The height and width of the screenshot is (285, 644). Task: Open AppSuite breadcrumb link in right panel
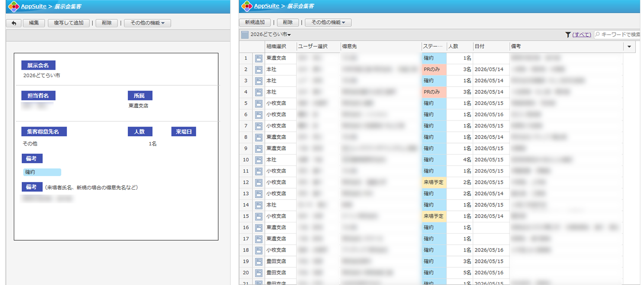point(266,6)
